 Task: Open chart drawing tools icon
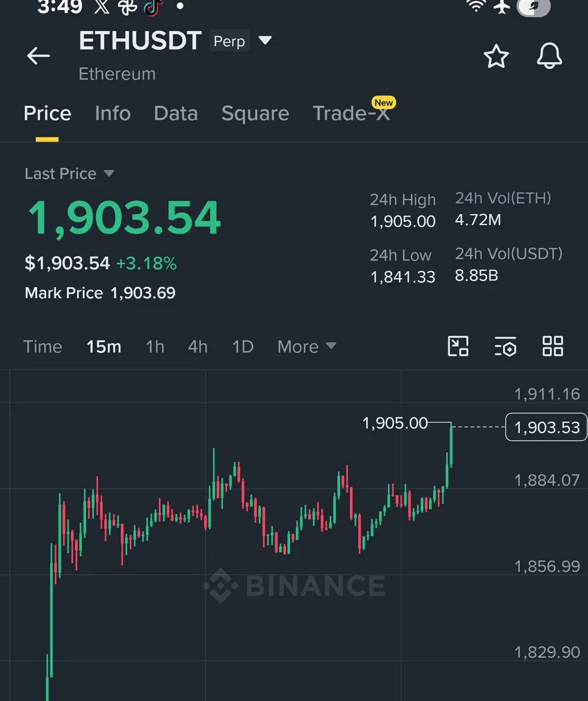tap(458, 346)
